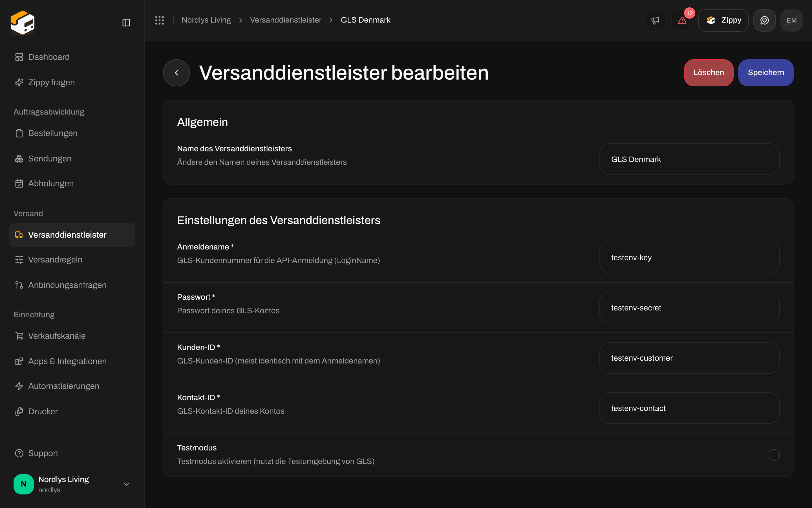
Task: Open Support in sidebar
Action: click(x=72, y=454)
